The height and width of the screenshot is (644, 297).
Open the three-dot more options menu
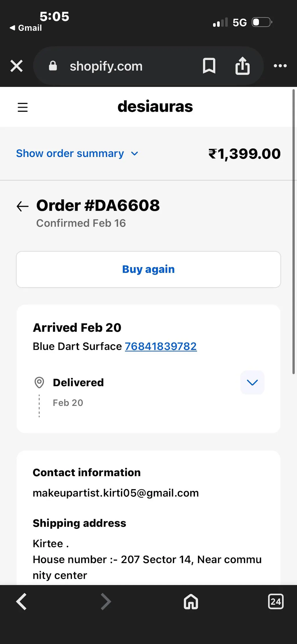click(x=280, y=66)
